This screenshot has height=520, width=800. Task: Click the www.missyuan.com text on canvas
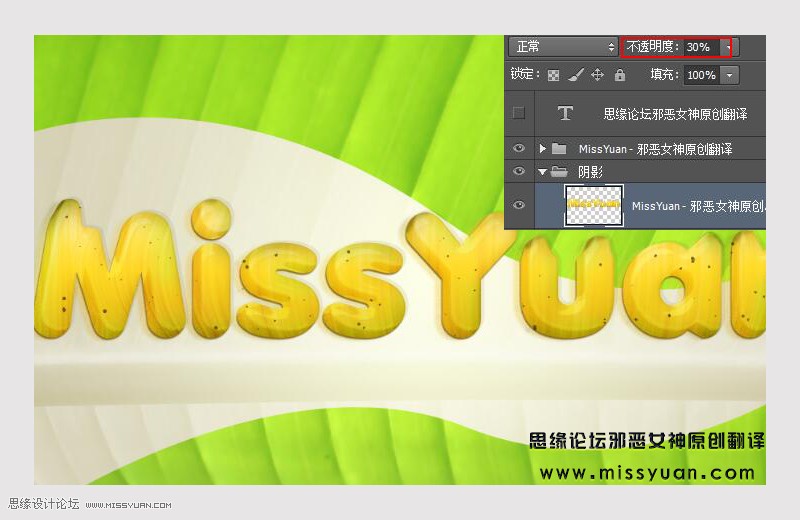(647, 473)
